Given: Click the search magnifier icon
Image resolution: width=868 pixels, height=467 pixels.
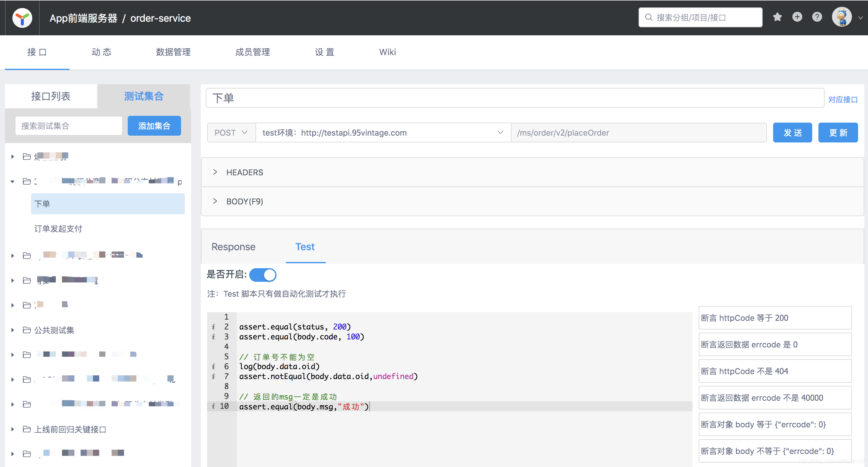Looking at the screenshot, I should coord(648,17).
